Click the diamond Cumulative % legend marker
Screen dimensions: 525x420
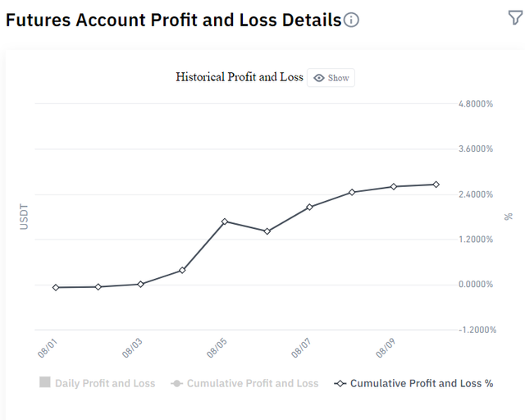tap(340, 383)
